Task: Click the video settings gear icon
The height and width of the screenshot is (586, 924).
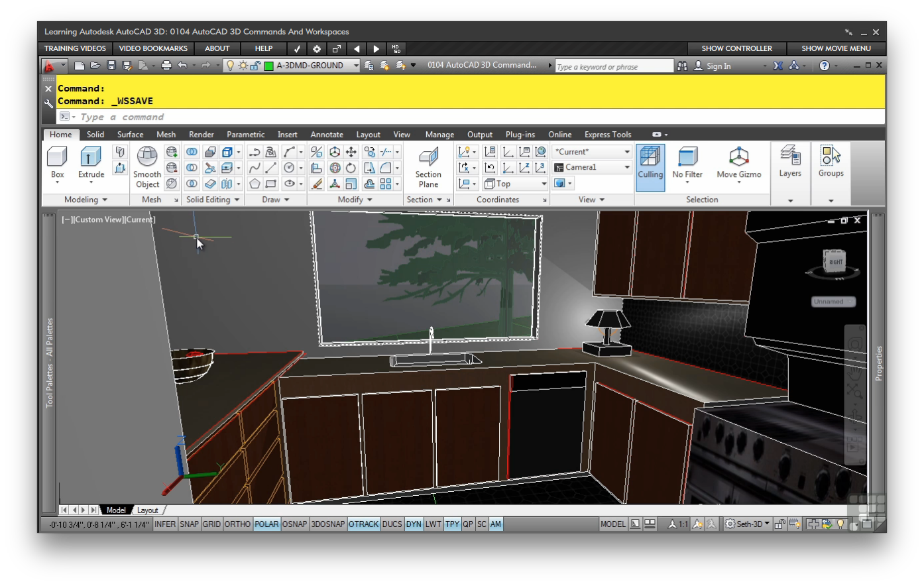Action: pos(317,48)
